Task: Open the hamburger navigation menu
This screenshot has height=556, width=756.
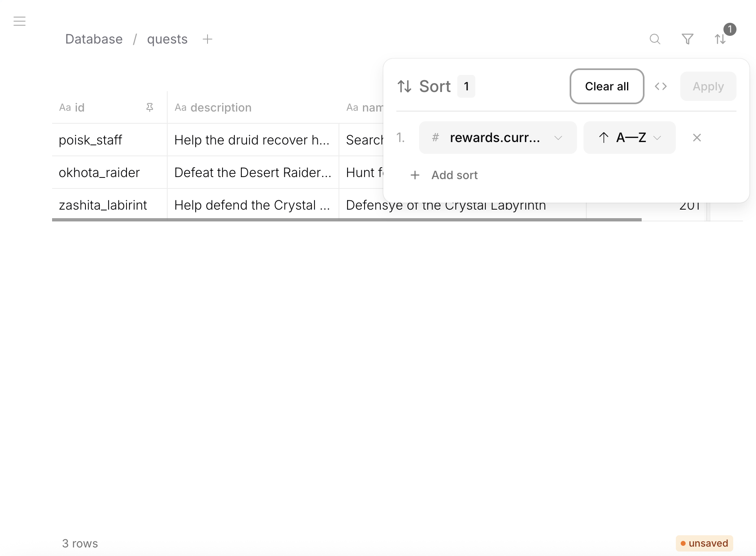Action: click(19, 21)
